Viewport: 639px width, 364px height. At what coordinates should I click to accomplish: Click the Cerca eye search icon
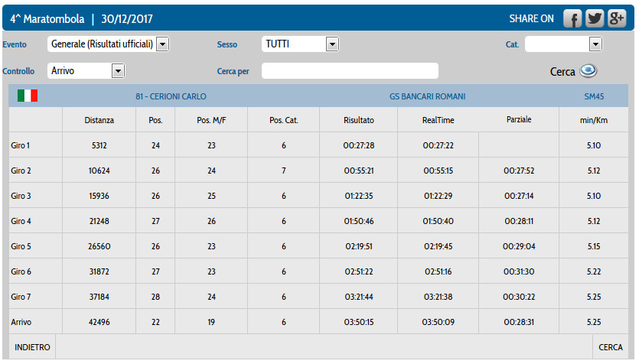(x=588, y=70)
